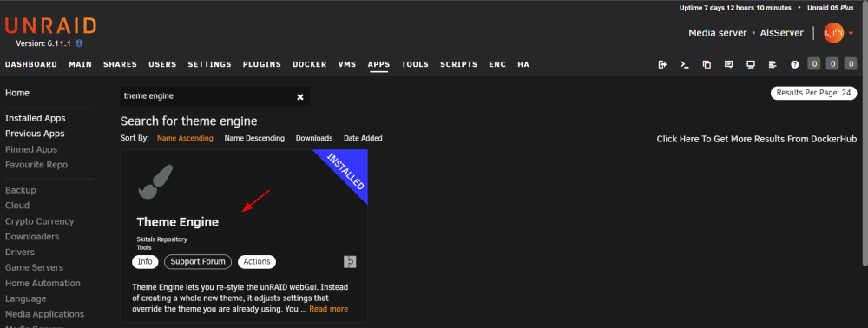The image size is (868, 328).
Task: Select Home in the sidebar
Action: click(x=17, y=93)
